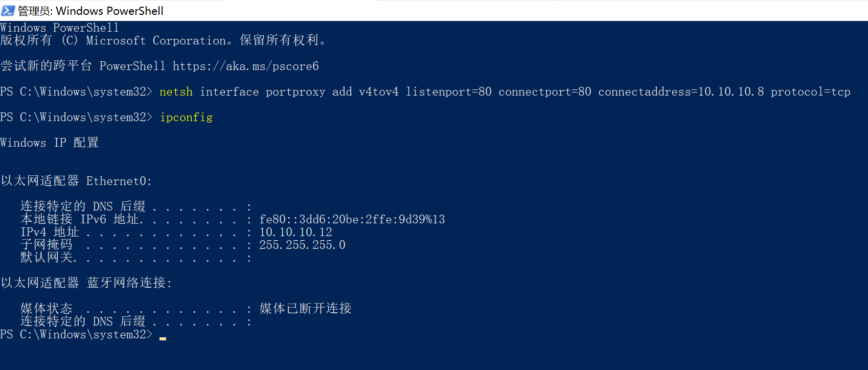
Task: Click the "以太网适配器 蓝牙网络连接:" heading
Action: point(86,283)
